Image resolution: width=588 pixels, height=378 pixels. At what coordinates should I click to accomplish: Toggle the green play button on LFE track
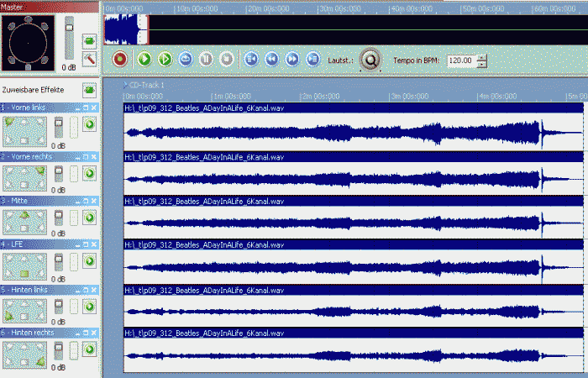click(x=88, y=260)
